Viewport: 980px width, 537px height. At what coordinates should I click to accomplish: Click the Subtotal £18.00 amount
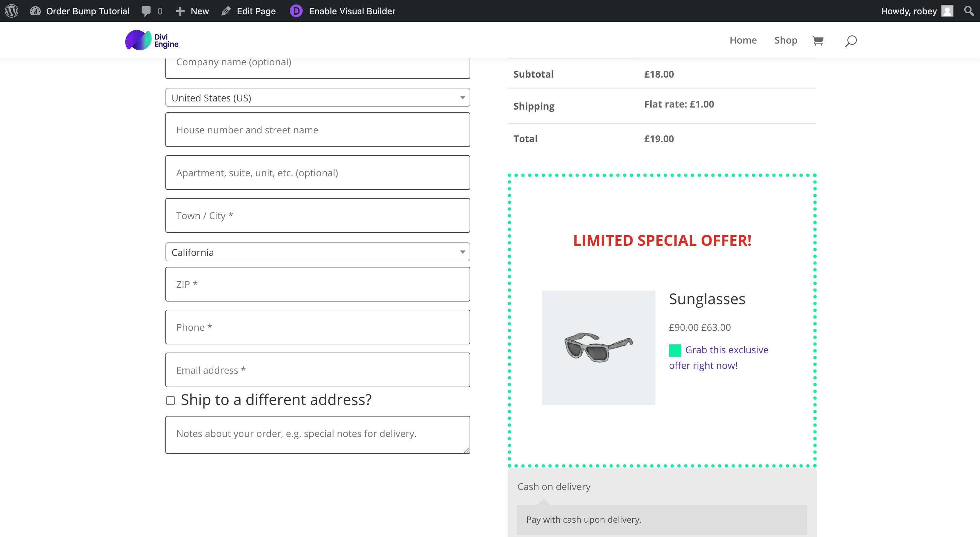(x=659, y=74)
